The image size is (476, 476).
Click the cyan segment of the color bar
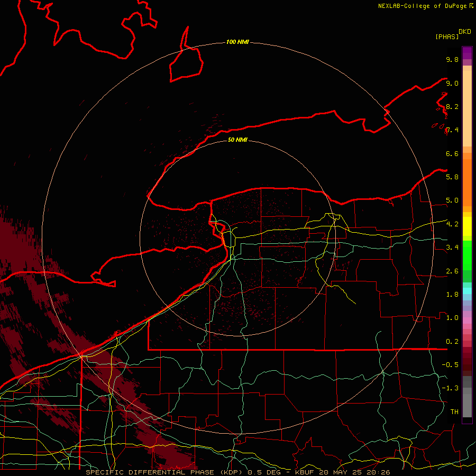(467, 290)
